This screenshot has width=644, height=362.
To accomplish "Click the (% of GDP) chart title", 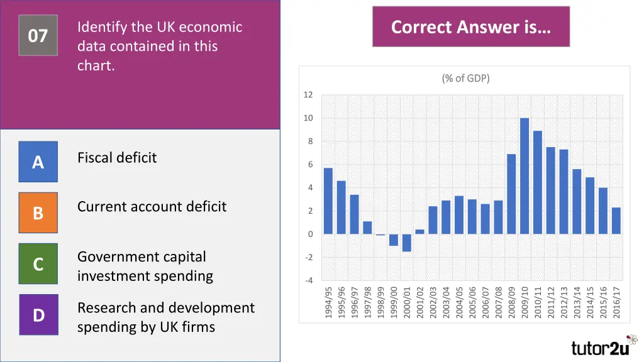I will 466,78.
